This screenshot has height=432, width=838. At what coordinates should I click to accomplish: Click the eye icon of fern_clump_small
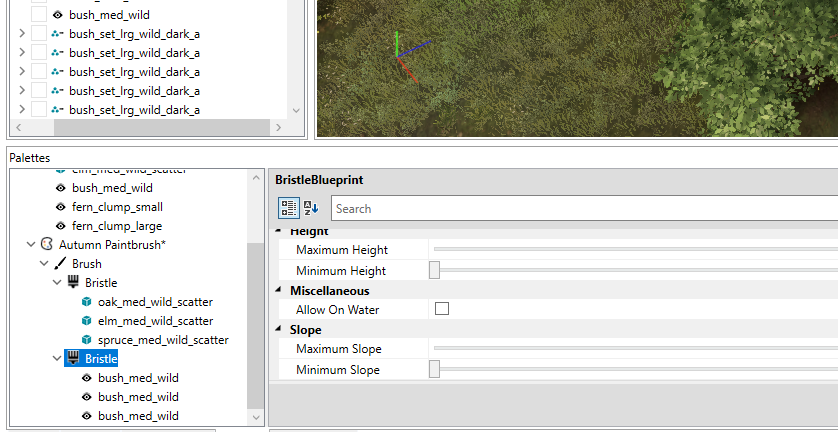[60, 207]
